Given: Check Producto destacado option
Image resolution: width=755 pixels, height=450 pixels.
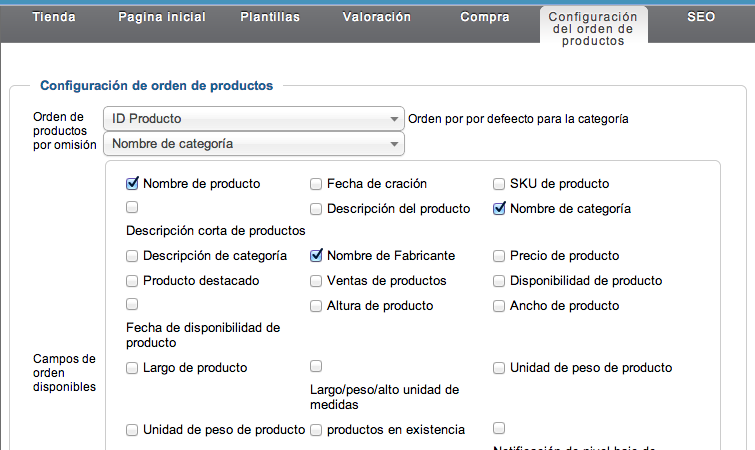Looking at the screenshot, I should (x=132, y=281).
